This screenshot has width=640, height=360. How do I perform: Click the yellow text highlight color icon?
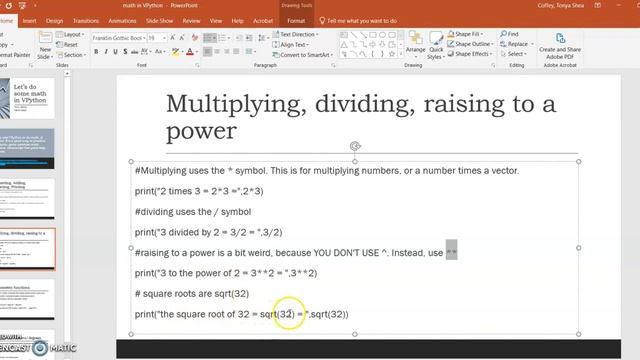click(x=176, y=52)
